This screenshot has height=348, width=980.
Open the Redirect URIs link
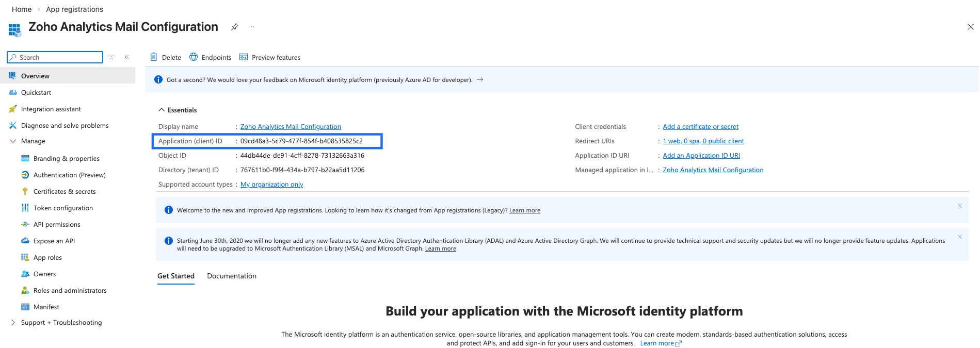[703, 141]
